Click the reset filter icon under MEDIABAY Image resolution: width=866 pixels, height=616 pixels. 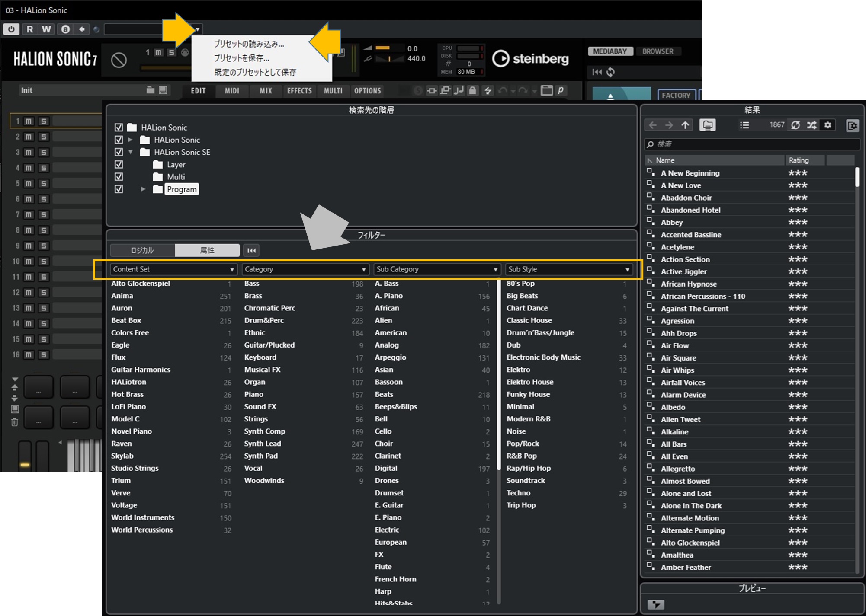[597, 72]
